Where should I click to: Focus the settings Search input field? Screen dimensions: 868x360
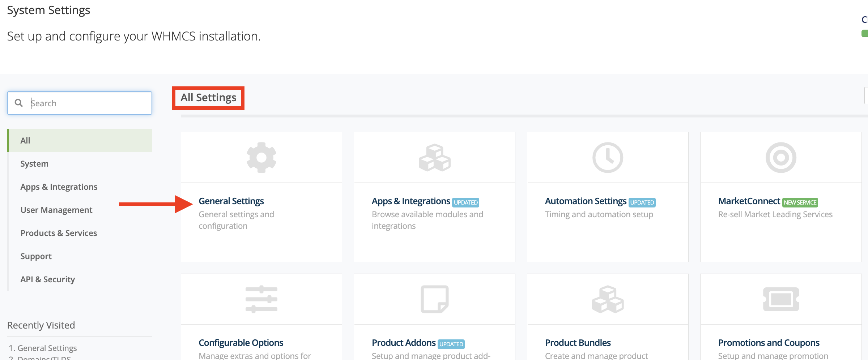[x=87, y=103]
